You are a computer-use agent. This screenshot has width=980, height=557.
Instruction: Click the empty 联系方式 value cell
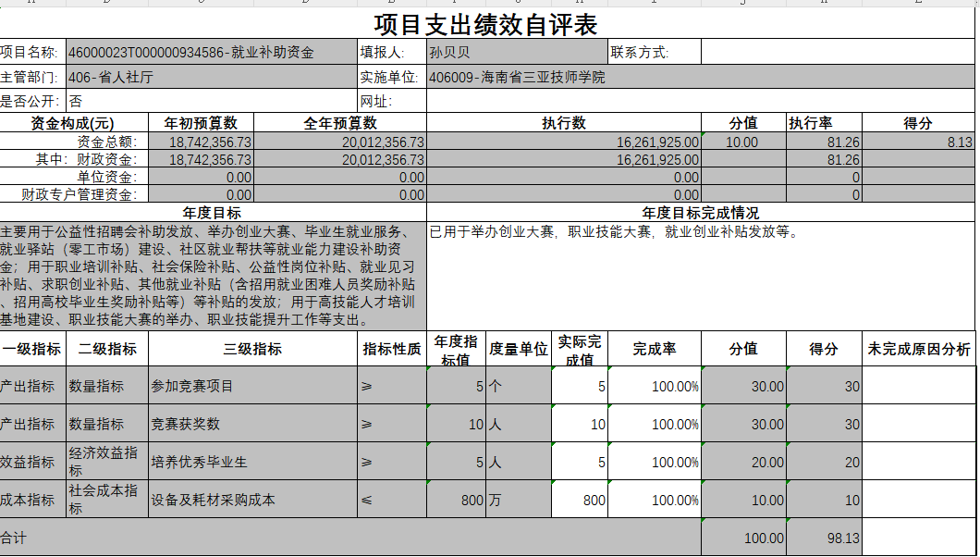click(838, 53)
